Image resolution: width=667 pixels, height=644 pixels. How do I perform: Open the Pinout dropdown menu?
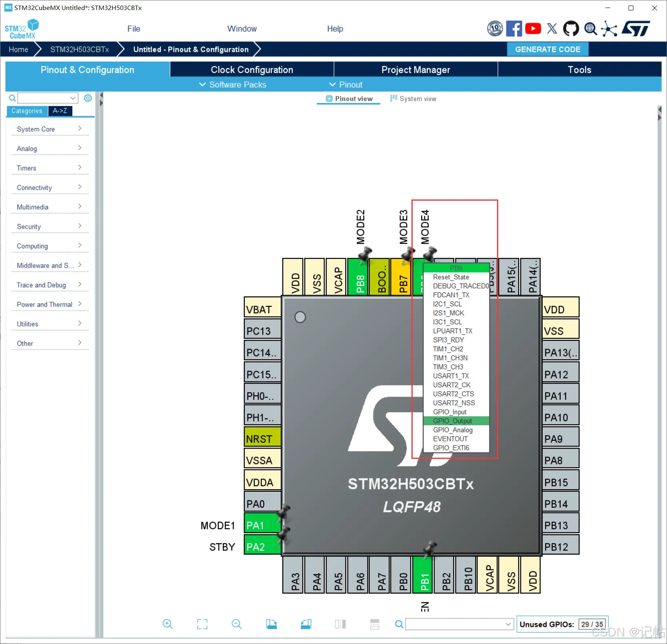345,85
